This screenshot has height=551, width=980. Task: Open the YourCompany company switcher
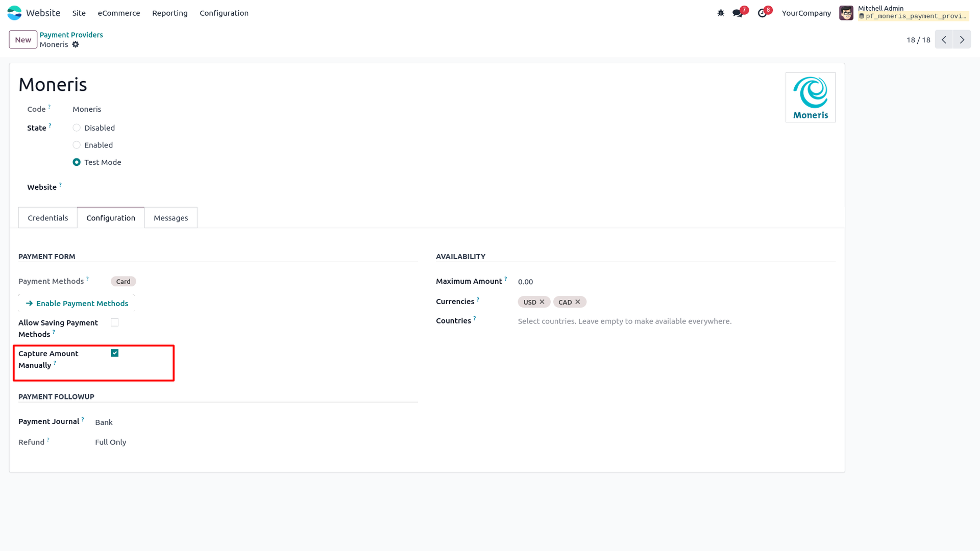tap(806, 13)
